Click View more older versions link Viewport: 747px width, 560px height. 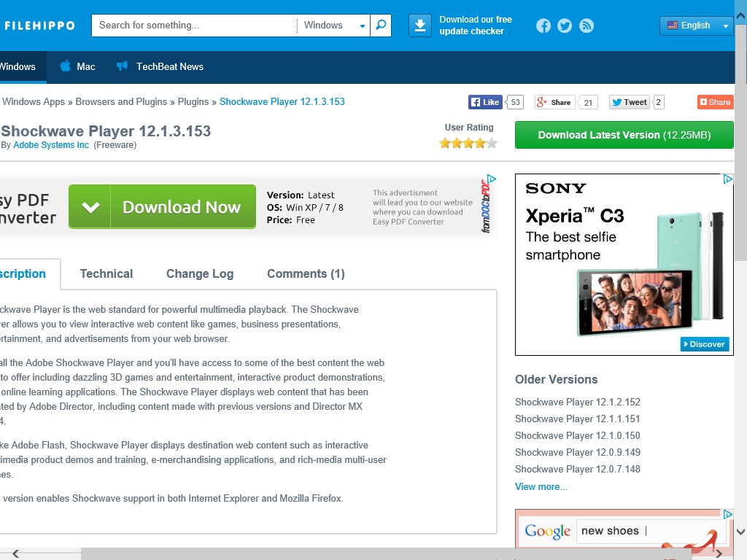click(541, 486)
